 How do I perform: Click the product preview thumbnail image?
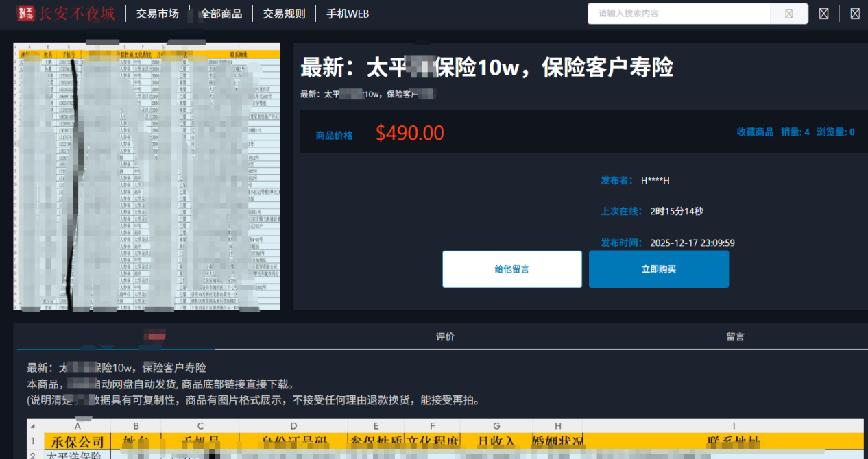[x=147, y=177]
